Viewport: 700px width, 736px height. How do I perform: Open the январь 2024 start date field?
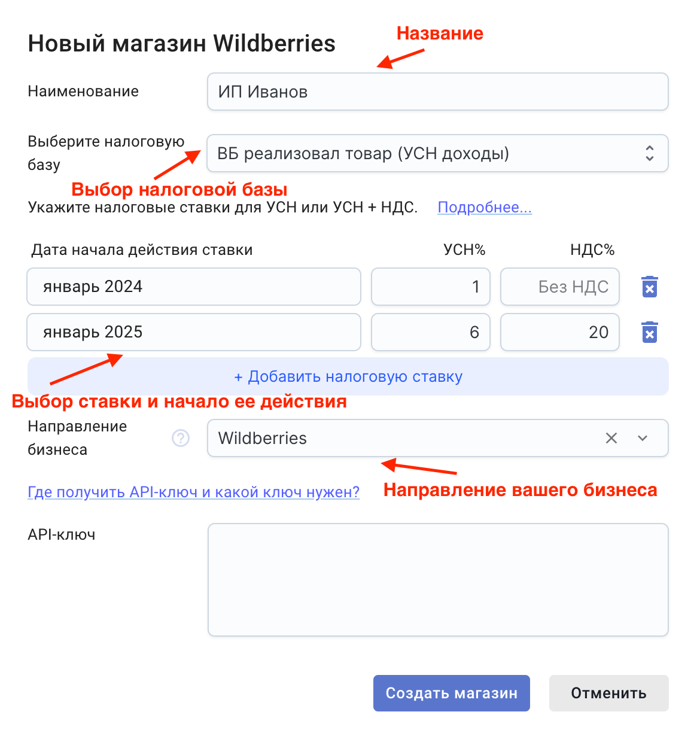[193, 287]
